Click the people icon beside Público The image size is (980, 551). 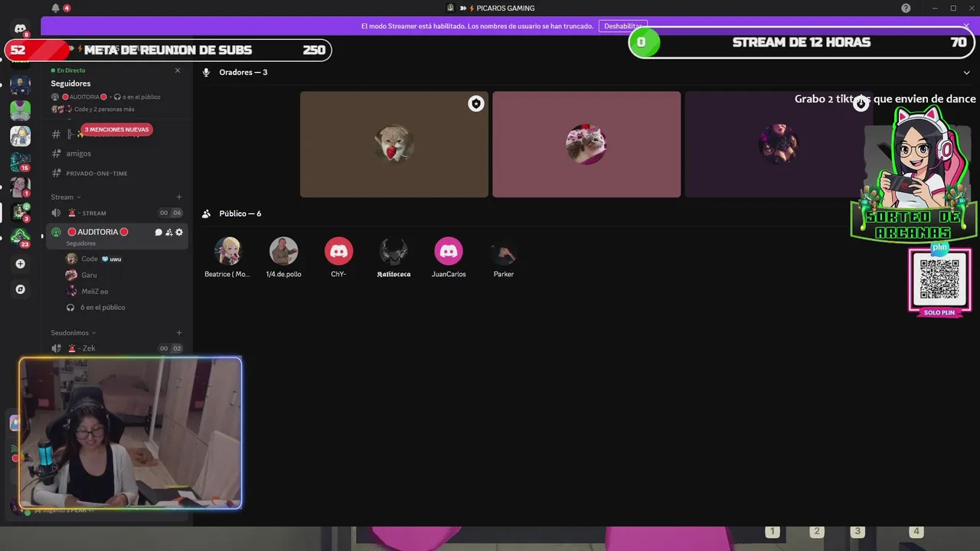coord(206,214)
